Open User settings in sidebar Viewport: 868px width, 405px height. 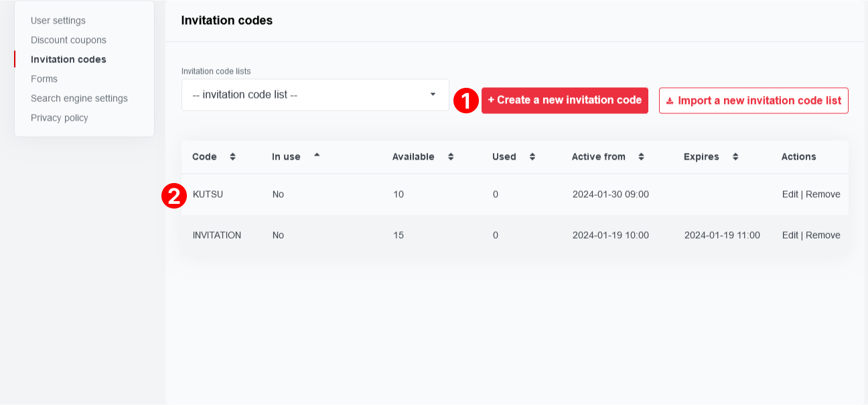pyautogui.click(x=58, y=21)
